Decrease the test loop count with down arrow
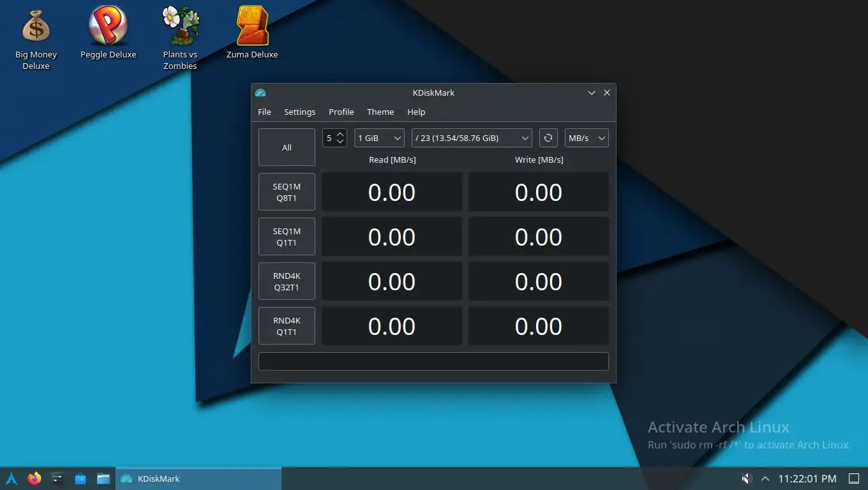This screenshot has width=868, height=490. (340, 142)
